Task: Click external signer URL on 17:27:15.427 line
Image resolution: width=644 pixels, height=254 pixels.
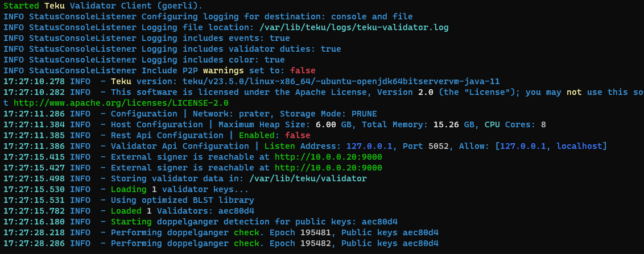Action: coord(328,168)
